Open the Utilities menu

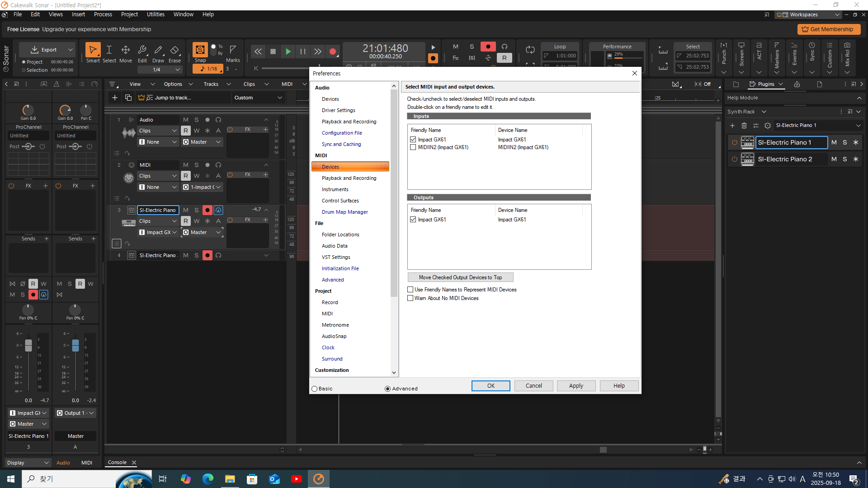(x=156, y=14)
